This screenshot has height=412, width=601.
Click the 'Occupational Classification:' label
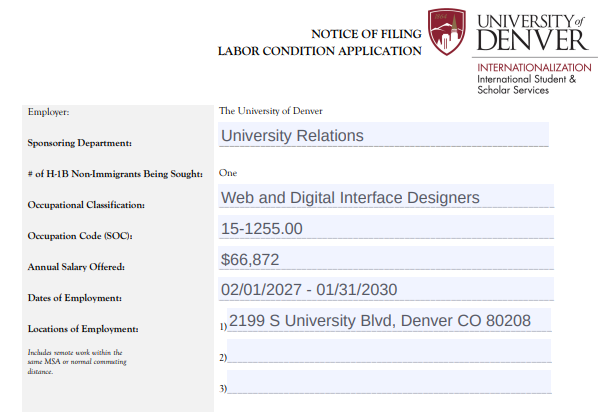tap(86, 205)
